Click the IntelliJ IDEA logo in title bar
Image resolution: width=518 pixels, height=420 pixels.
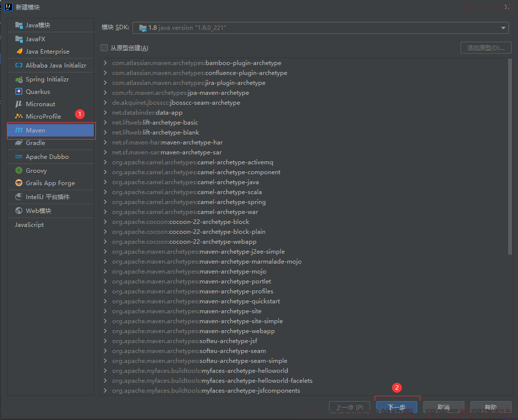8,7
